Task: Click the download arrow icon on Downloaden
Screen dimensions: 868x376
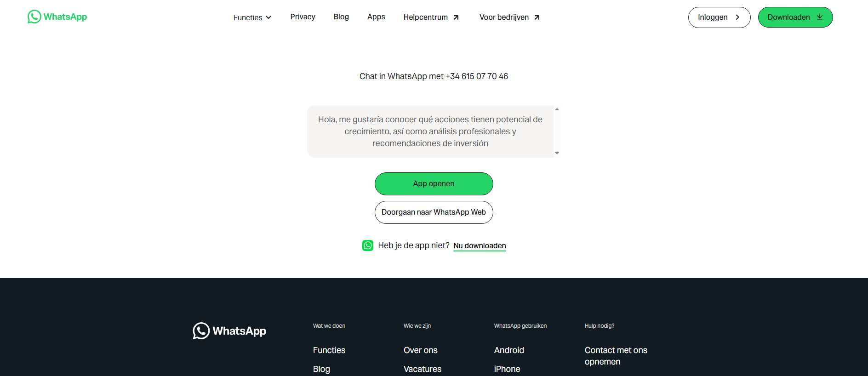Action: pyautogui.click(x=820, y=17)
